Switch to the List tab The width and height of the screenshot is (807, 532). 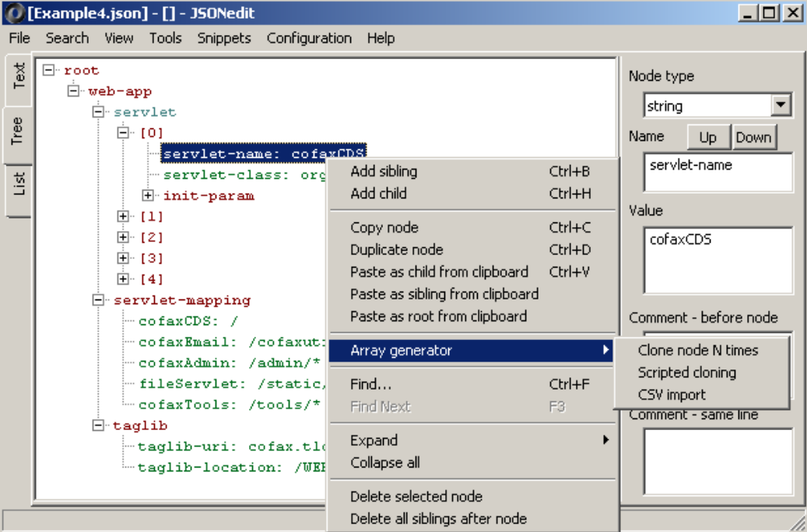pos(18,176)
